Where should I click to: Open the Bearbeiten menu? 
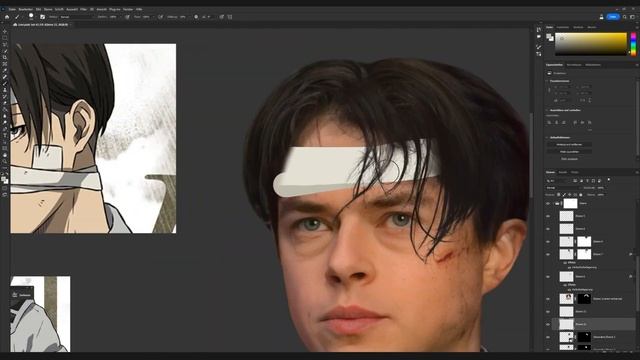tap(25, 9)
